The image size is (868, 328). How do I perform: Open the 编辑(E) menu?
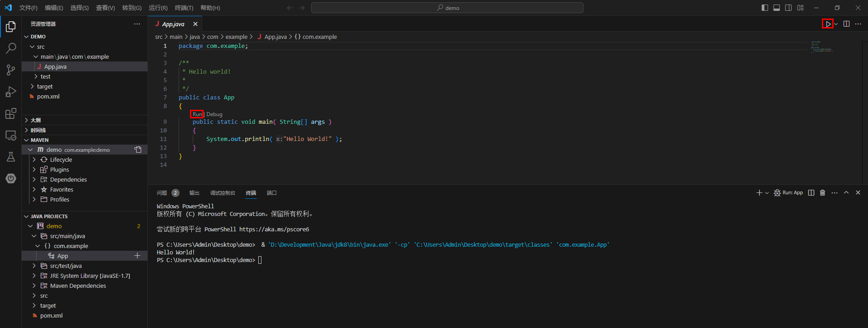tap(54, 8)
